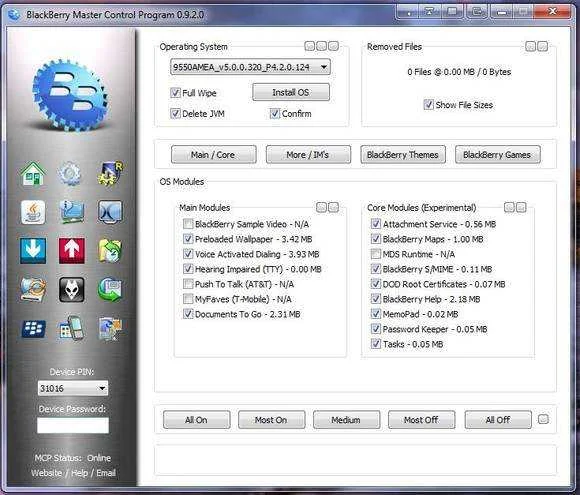This screenshot has height=495, width=580.
Task: Click the All Off preset button
Action: [x=498, y=420]
